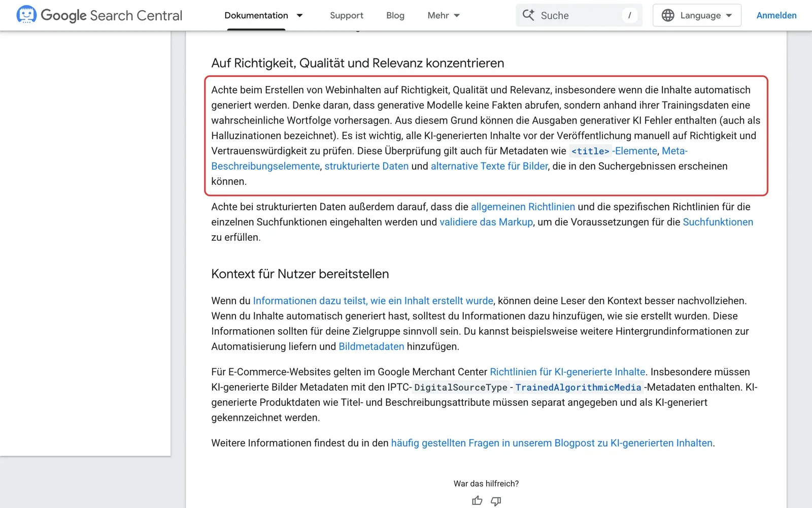Open alternative Texte für Bilder link
Image resolution: width=812 pixels, height=508 pixels.
489,166
